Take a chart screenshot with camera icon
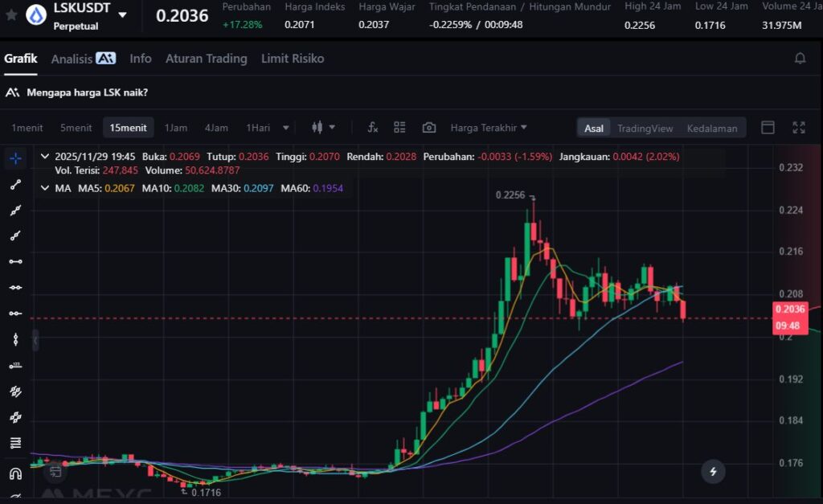Image resolution: width=823 pixels, height=504 pixels. pyautogui.click(x=429, y=128)
